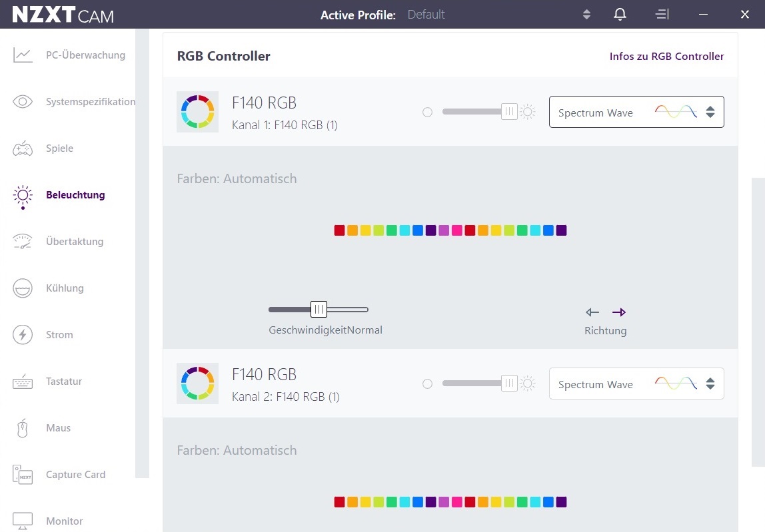Click the Kanal 1: F140 RGB (1) label
The width and height of the screenshot is (765, 532).
coord(285,125)
